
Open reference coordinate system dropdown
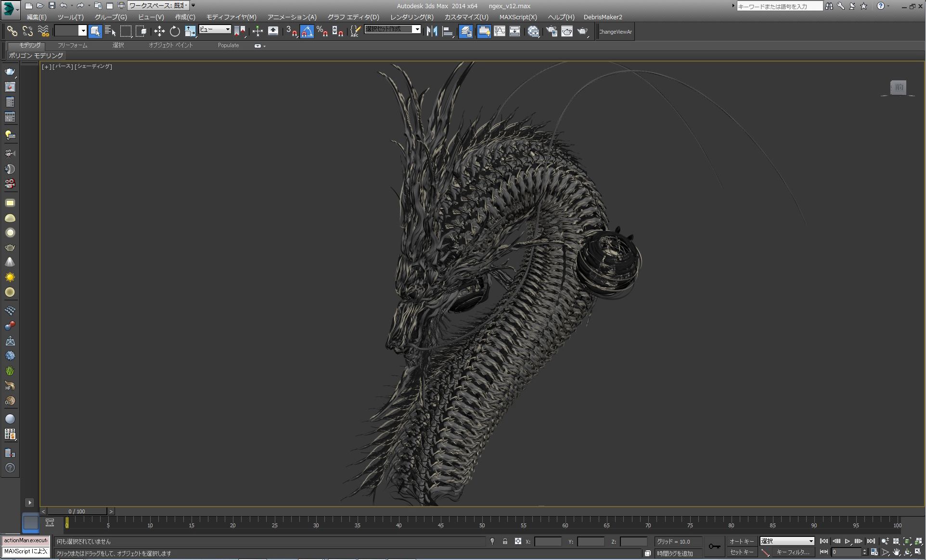[x=215, y=29]
